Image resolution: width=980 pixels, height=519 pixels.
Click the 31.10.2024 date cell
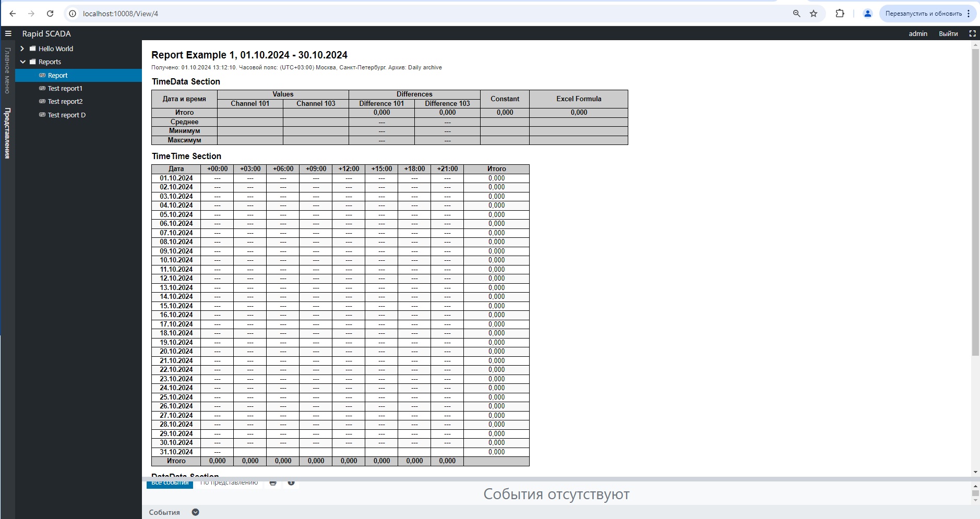click(x=176, y=452)
